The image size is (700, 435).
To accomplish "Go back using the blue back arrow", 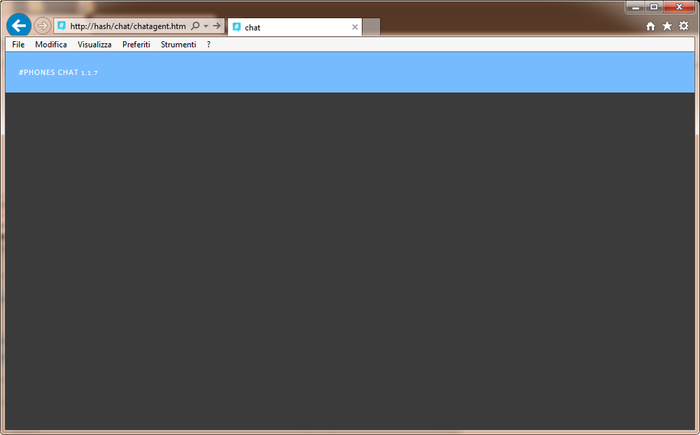I will pyautogui.click(x=19, y=25).
